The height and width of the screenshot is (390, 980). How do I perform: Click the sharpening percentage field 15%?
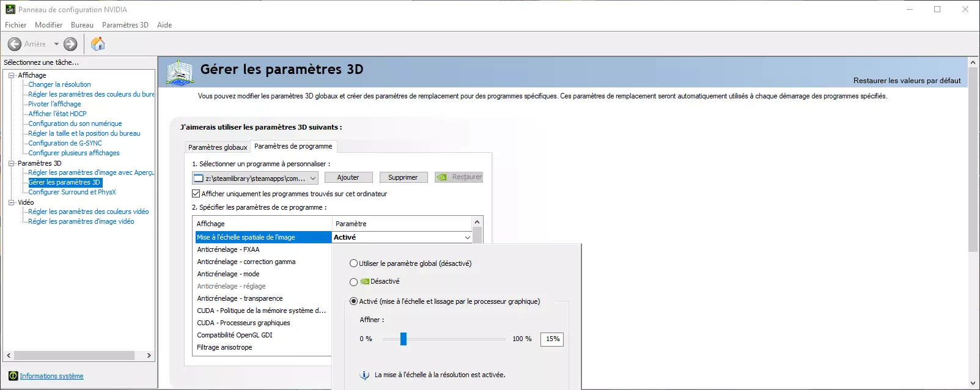point(552,339)
